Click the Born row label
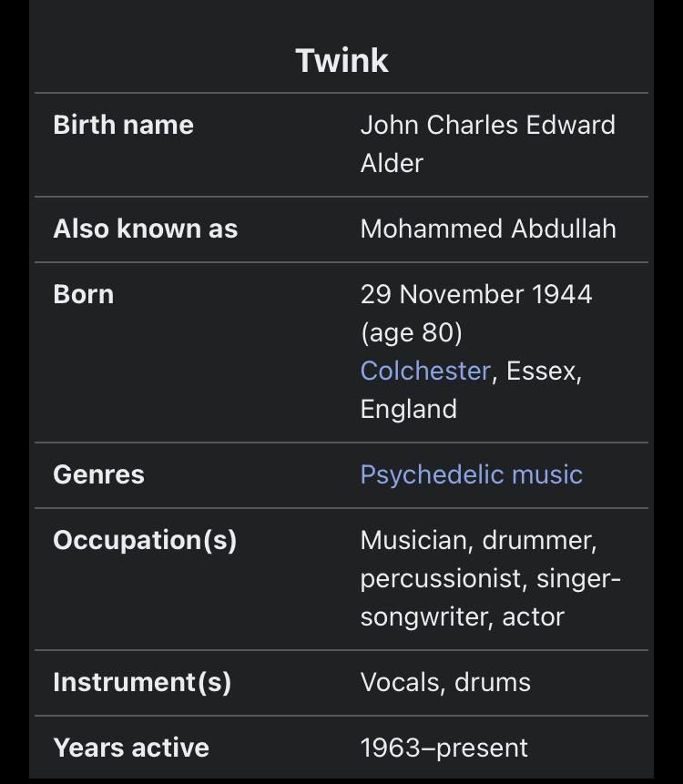The image size is (683, 784). pos(84,294)
